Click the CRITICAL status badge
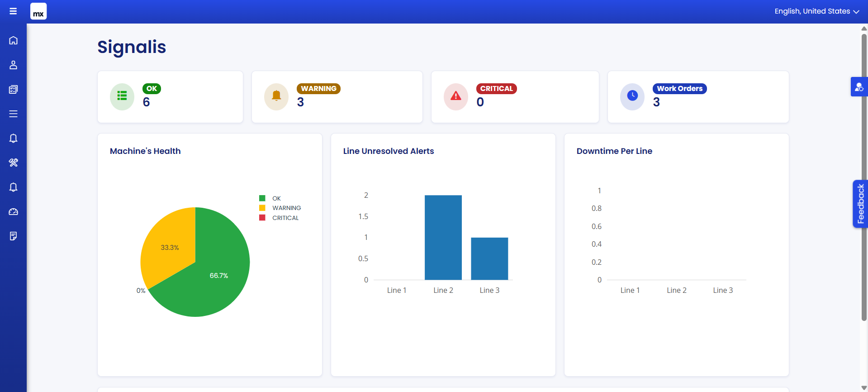The height and width of the screenshot is (392, 868). pyautogui.click(x=496, y=89)
